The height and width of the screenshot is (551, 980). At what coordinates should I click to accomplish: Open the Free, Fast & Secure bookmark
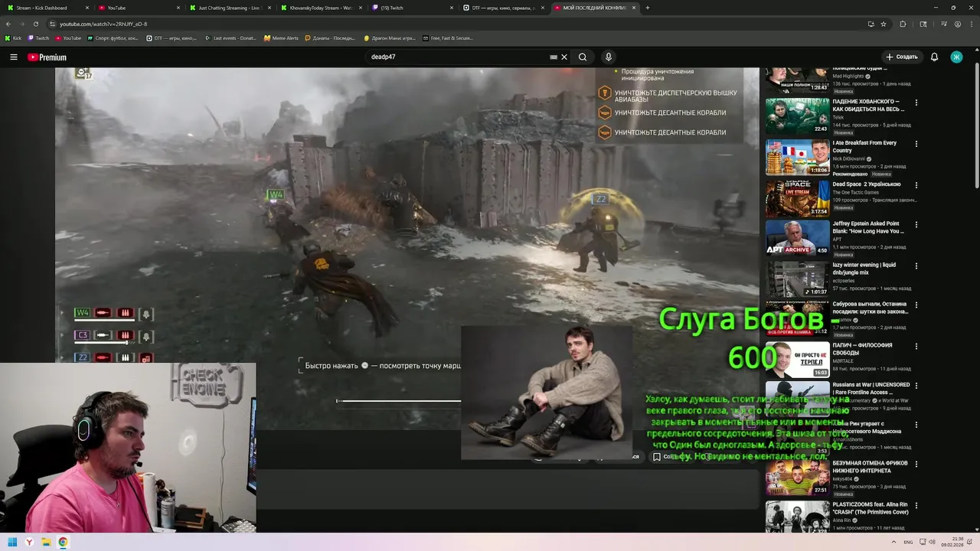448,37
